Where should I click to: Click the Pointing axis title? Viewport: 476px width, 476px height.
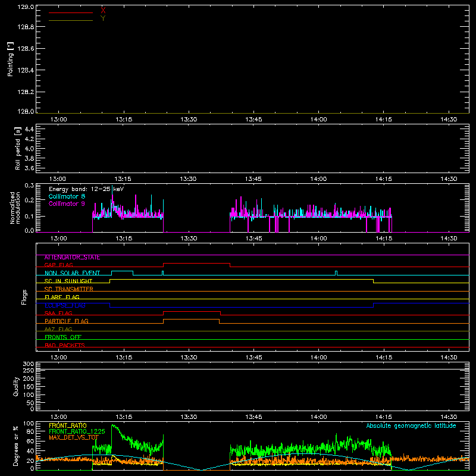coord(11,59)
